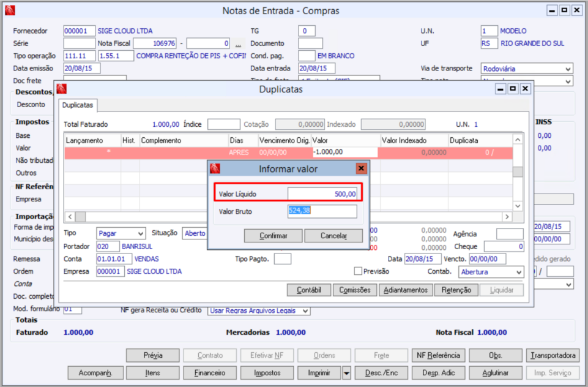
Task: Maximize the Duplicatas window
Action: (x=513, y=89)
